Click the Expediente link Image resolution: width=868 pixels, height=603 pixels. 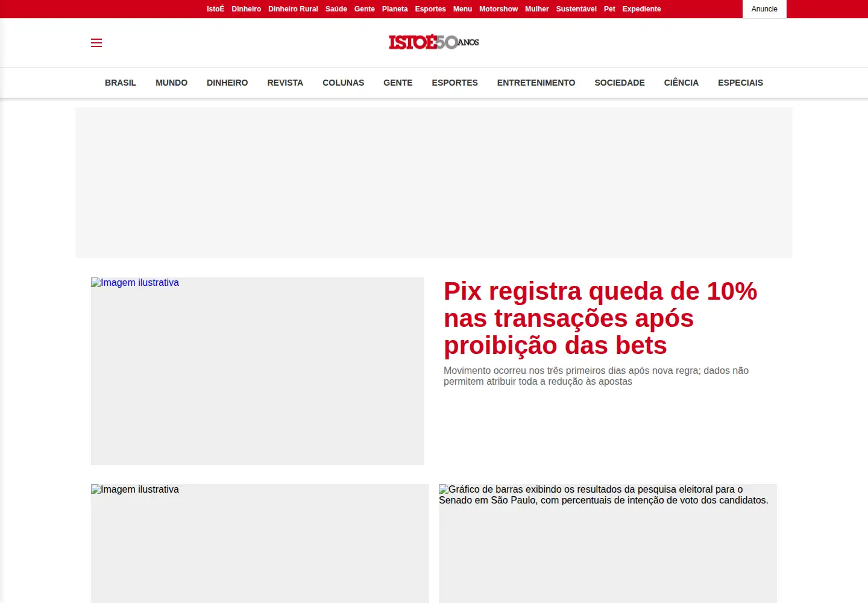click(x=641, y=9)
